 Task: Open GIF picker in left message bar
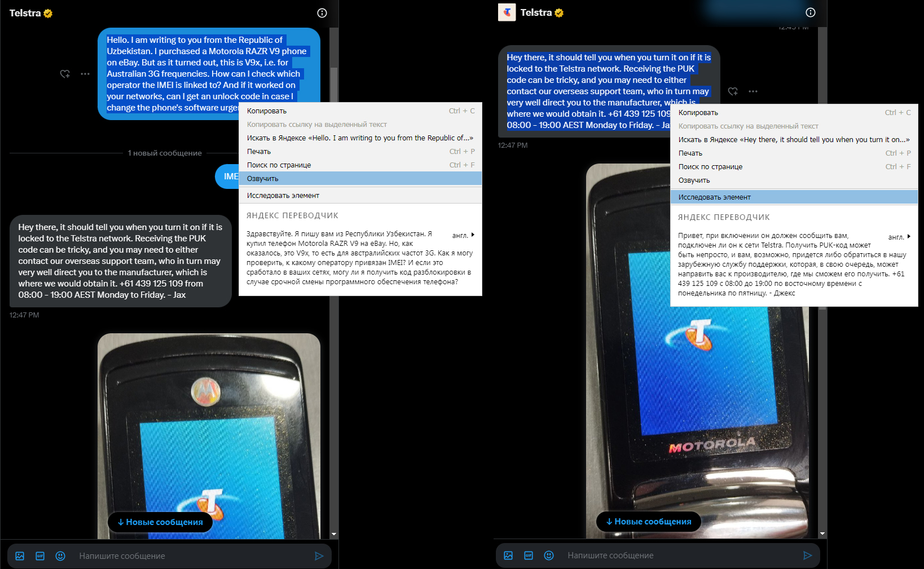pyautogui.click(x=40, y=556)
